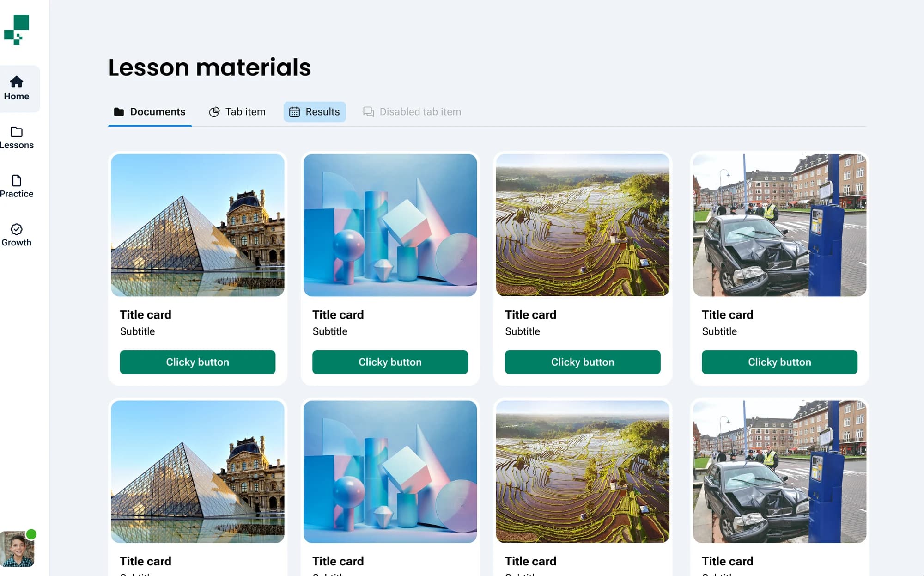Click Title card text of first-row crashed car card

click(x=728, y=314)
